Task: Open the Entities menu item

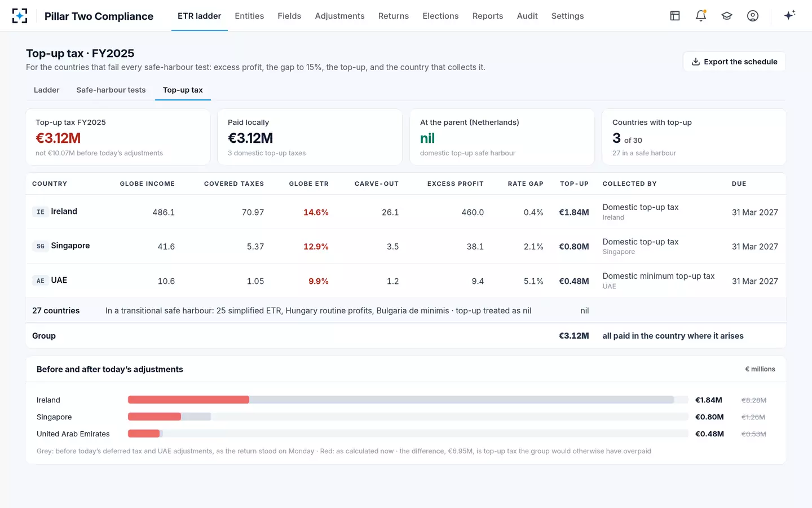Action: [249, 16]
